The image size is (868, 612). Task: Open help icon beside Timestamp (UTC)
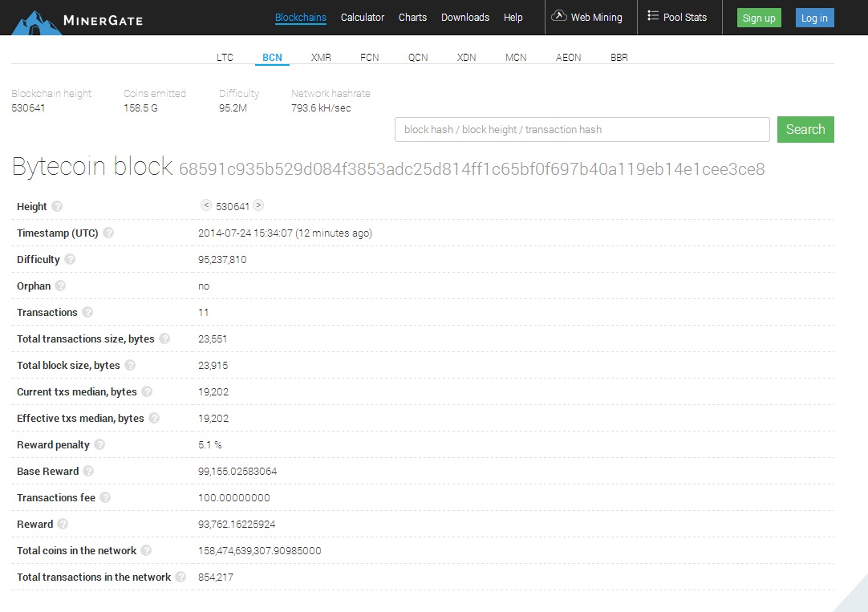pyautogui.click(x=108, y=233)
